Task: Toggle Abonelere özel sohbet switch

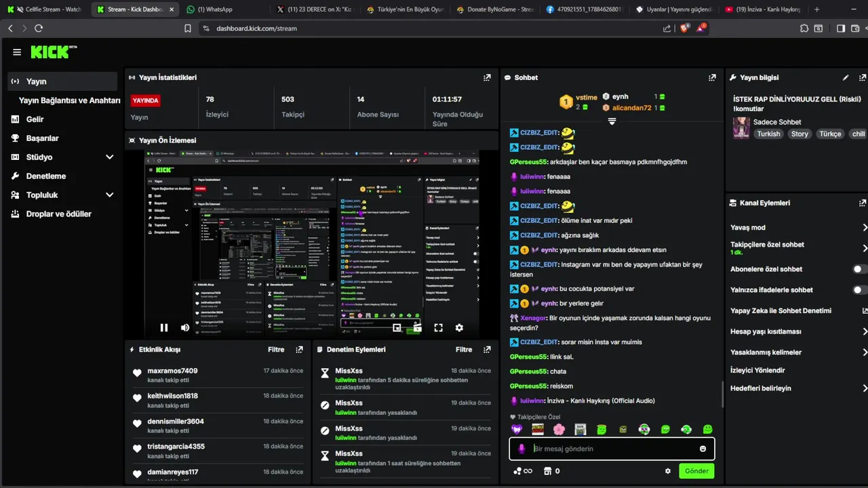Action: [x=860, y=269]
